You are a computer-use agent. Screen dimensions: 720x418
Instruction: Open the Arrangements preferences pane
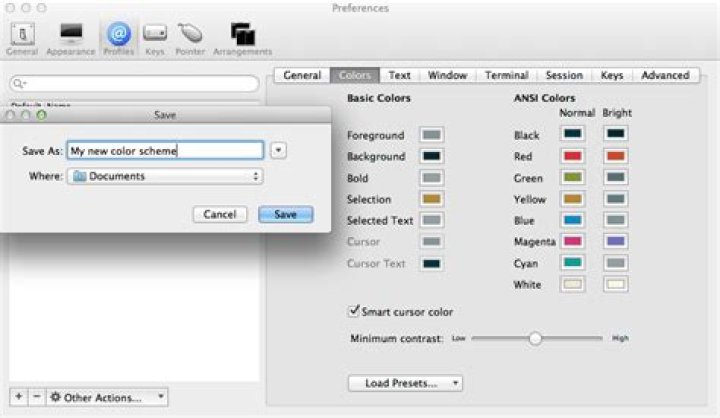tap(242, 39)
